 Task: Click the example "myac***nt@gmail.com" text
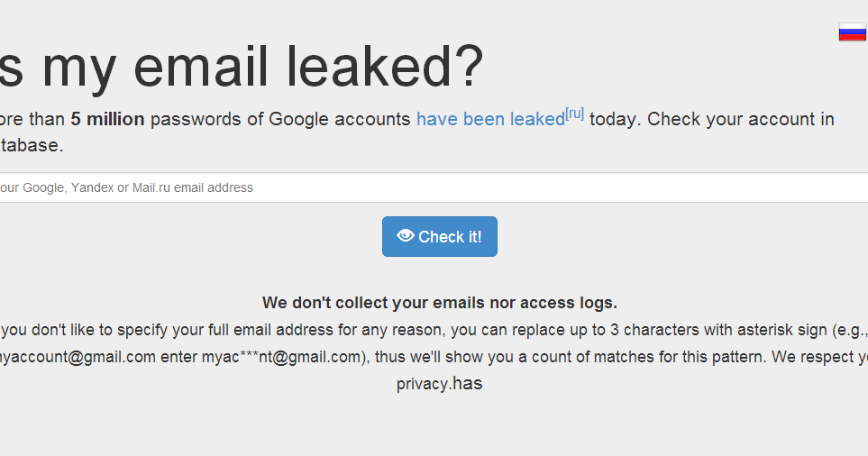281,356
